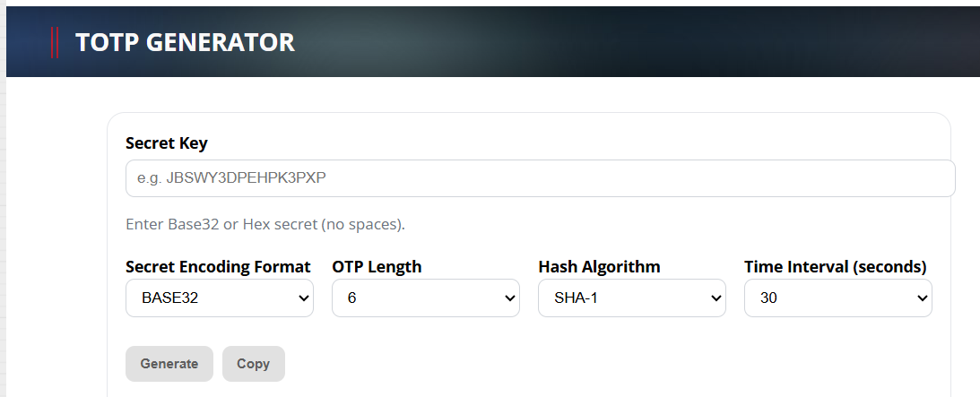980x397 pixels.
Task: Open the Secret Encoding Format BASE32 dropdown
Action: coord(219,298)
